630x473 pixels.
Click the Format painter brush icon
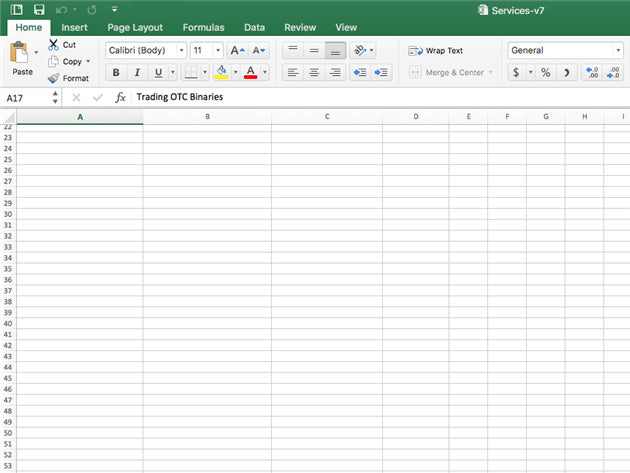point(54,78)
